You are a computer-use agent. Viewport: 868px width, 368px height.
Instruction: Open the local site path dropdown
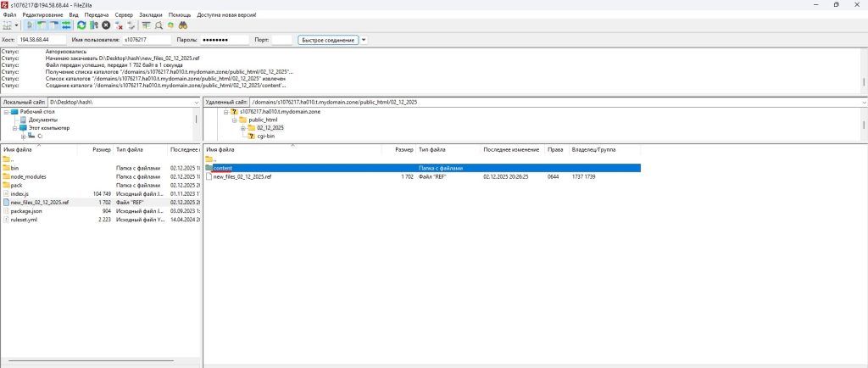[197, 102]
